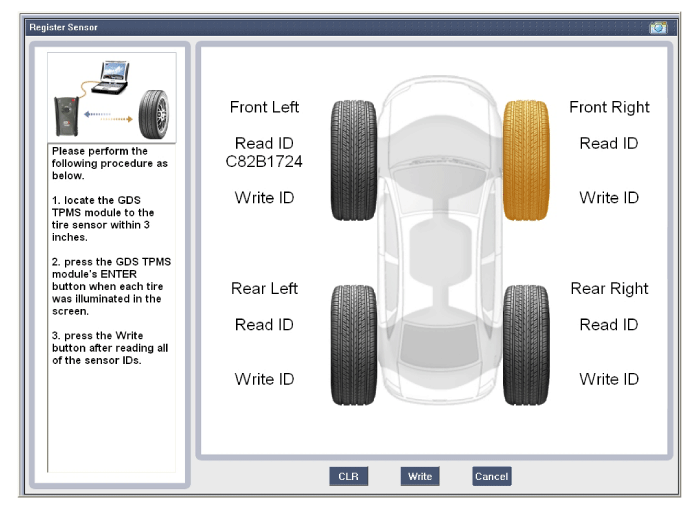Click Read ID label under Front Right

(x=609, y=143)
